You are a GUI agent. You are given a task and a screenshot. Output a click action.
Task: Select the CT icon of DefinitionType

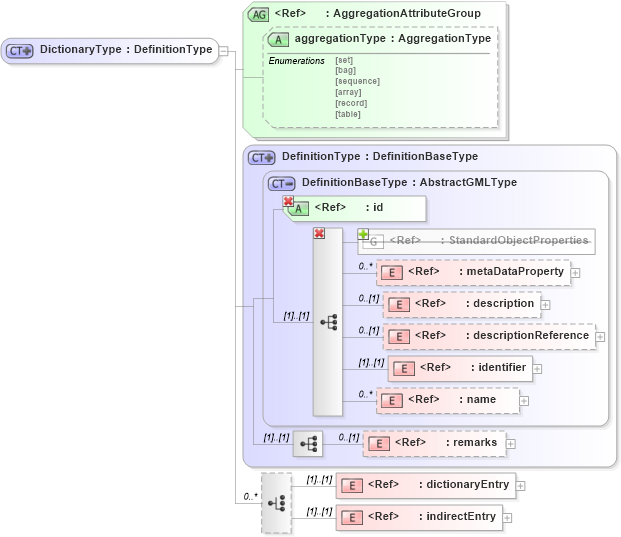(261, 158)
